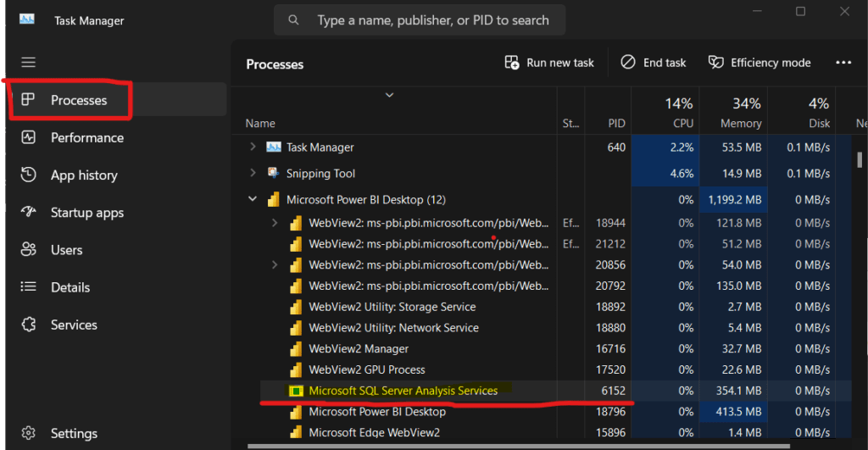Open the Users page
The width and height of the screenshot is (868, 450).
[66, 250]
